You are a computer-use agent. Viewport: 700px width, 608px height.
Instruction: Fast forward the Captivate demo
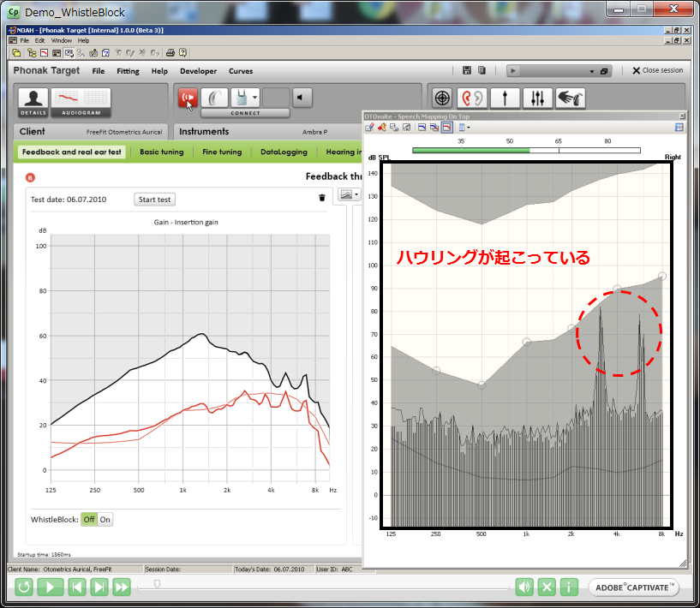click(x=122, y=587)
